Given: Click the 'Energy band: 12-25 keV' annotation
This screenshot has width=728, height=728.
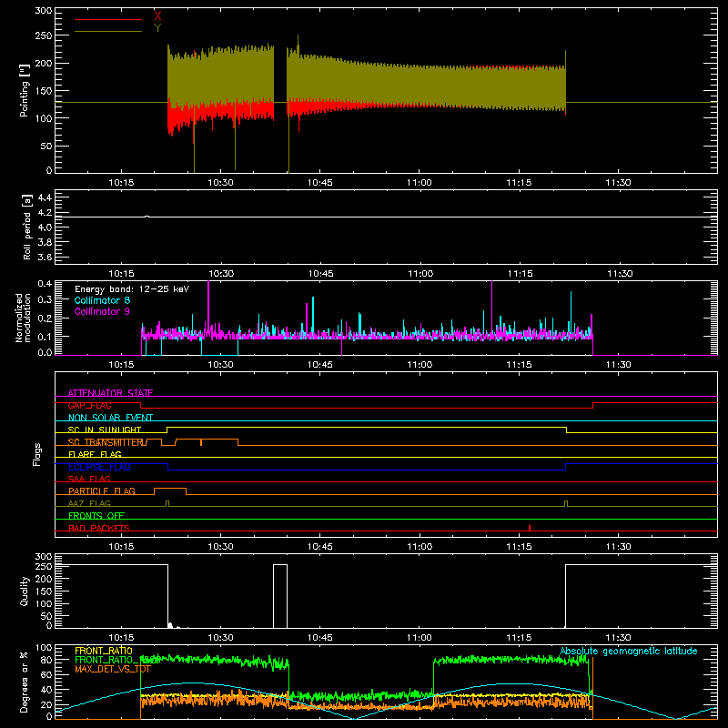Looking at the screenshot, I should pos(132,289).
